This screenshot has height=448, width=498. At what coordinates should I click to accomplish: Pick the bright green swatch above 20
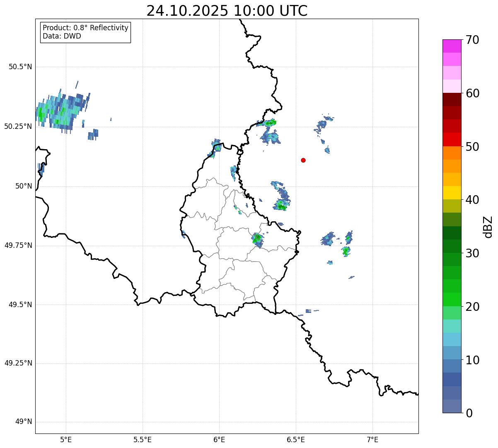click(x=452, y=300)
